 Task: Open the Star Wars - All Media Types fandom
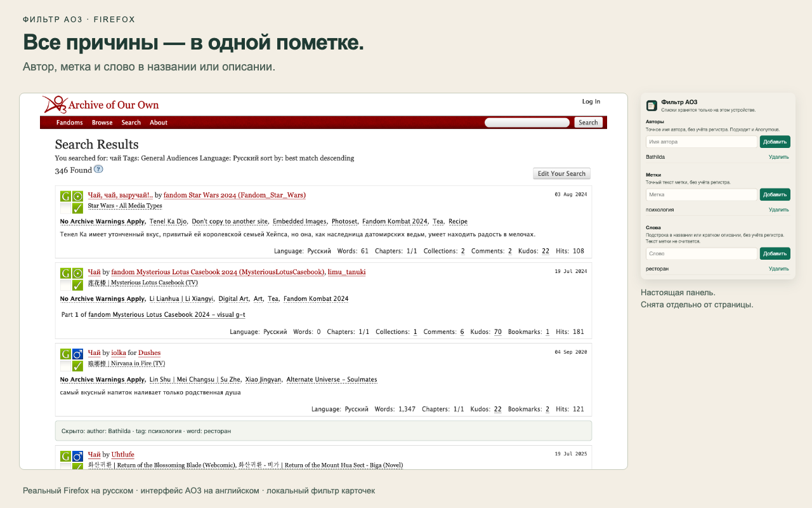click(125, 206)
